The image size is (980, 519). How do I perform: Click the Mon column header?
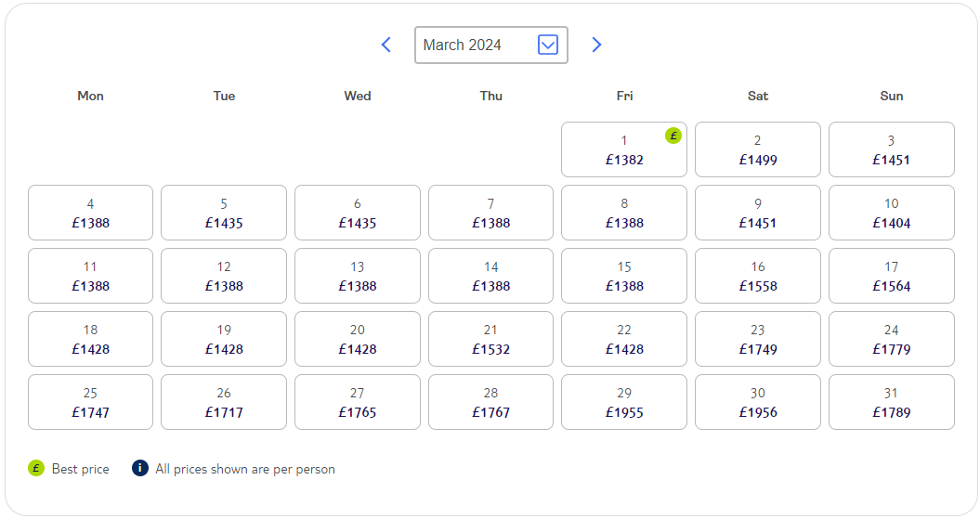point(91,96)
